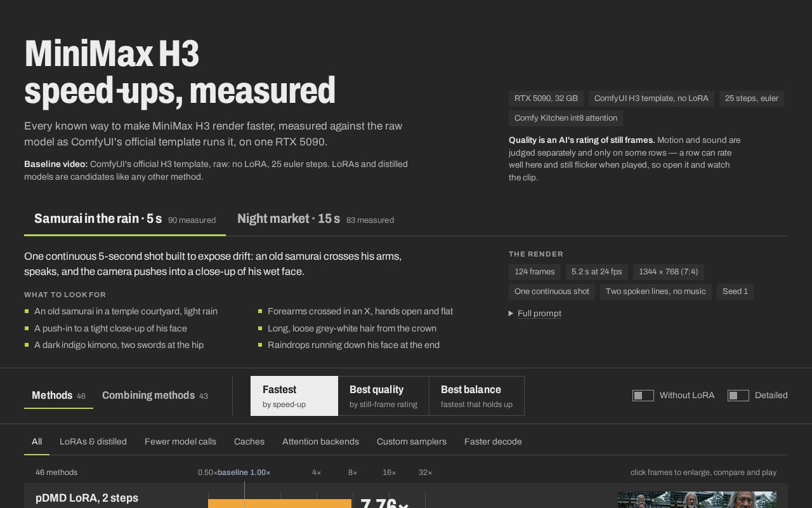Filter by Fewer model calls

(x=180, y=442)
